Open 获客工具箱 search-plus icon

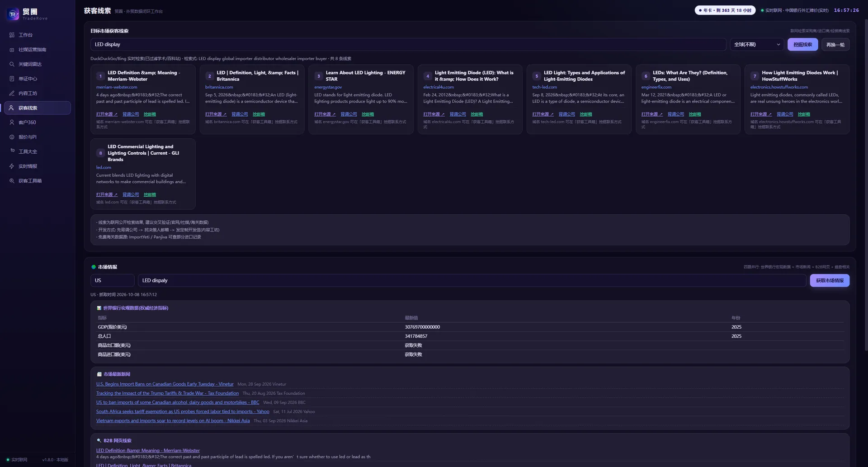(12, 181)
